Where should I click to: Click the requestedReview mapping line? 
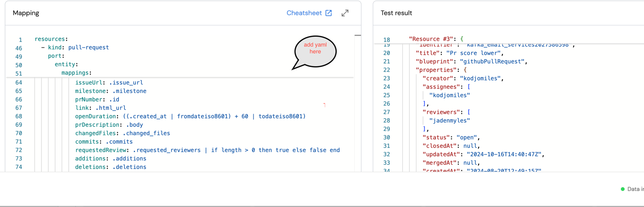coord(207,150)
